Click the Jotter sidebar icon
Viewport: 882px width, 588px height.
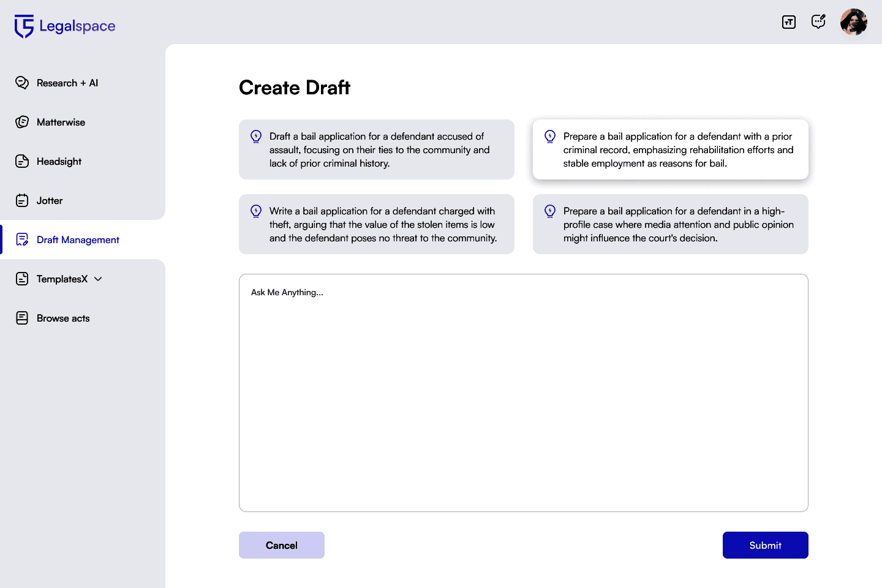(22, 200)
